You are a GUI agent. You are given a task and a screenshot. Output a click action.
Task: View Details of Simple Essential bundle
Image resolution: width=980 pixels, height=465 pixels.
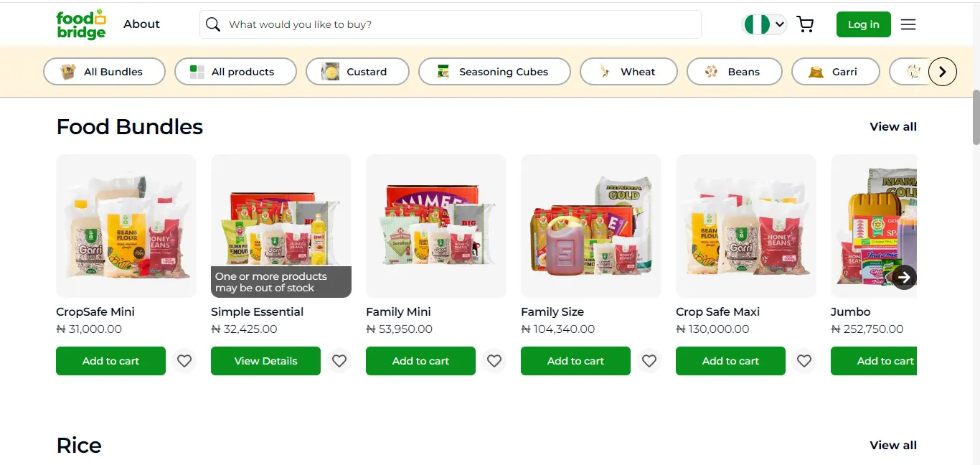coord(265,361)
